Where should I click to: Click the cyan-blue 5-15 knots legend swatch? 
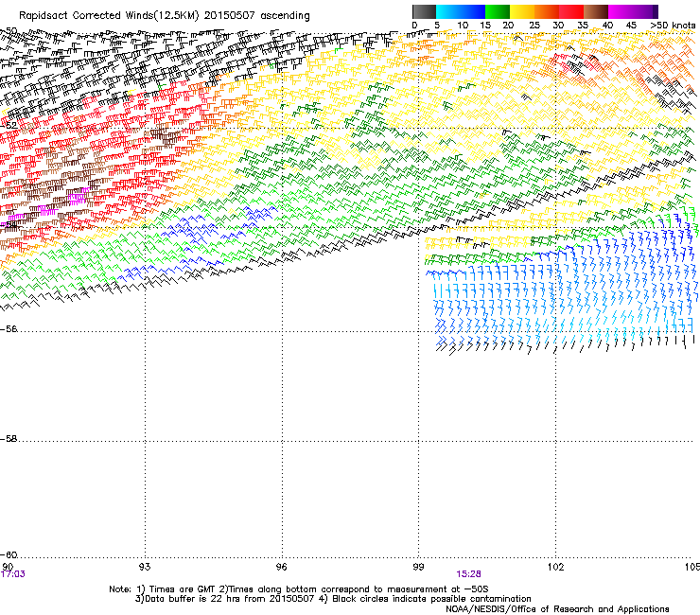[461, 11]
